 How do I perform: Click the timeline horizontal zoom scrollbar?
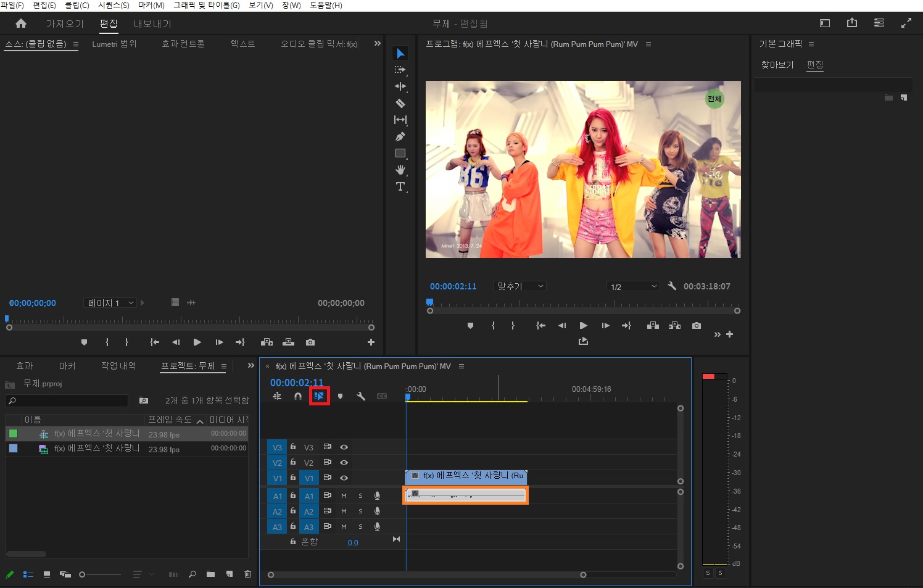[x=427, y=575]
